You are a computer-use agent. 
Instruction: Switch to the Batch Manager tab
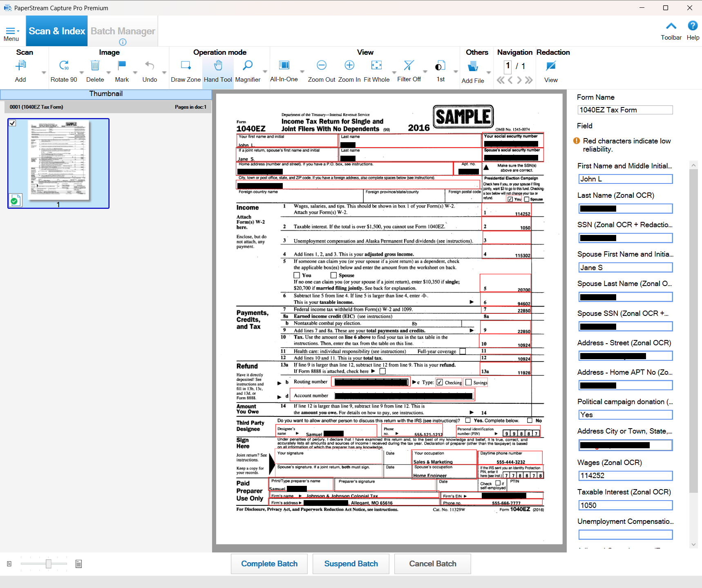point(123,31)
